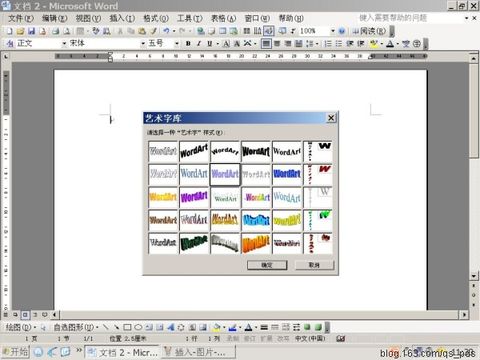This screenshot has width=480, height=360.
Task: Click the Undo arrow icon
Action: click(x=166, y=31)
